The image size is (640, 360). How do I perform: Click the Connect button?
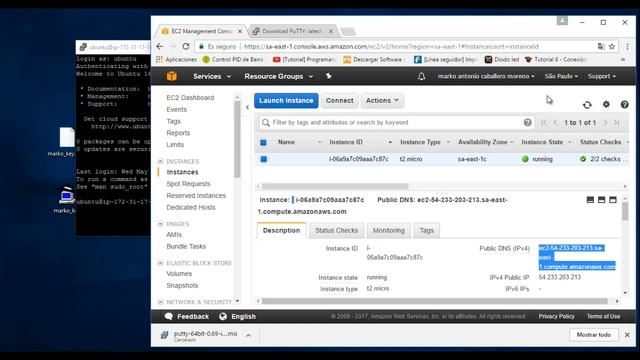(x=339, y=100)
